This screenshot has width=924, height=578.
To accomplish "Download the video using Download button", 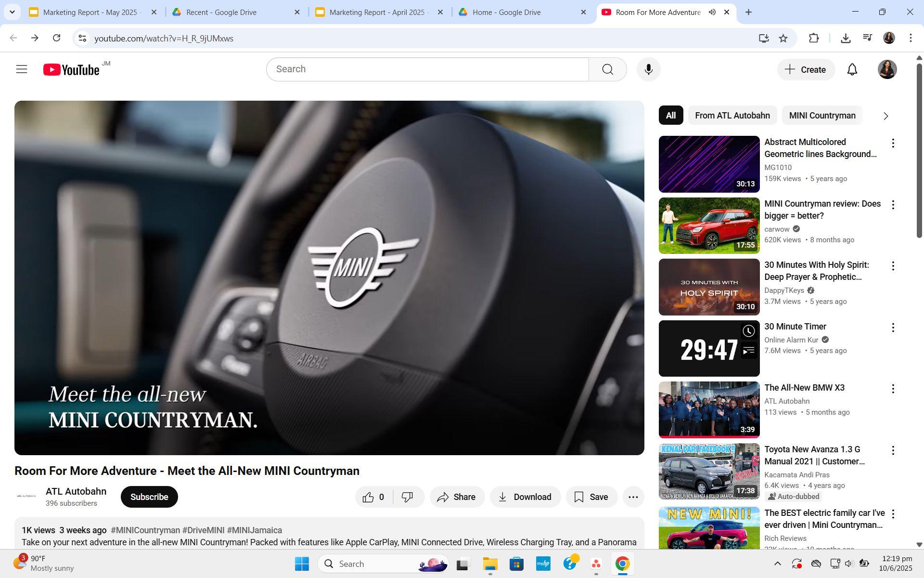I will click(525, 497).
